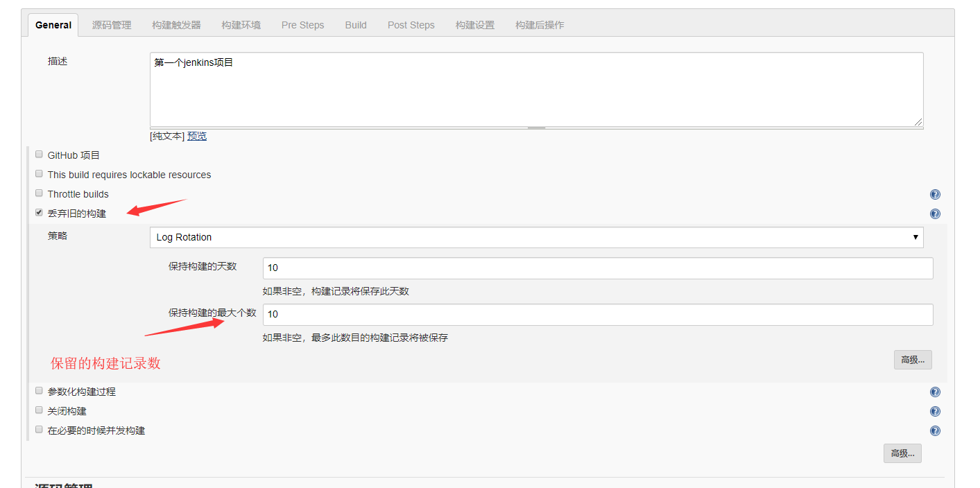Open the Pre Steps tab
980x488 pixels.
point(303,25)
